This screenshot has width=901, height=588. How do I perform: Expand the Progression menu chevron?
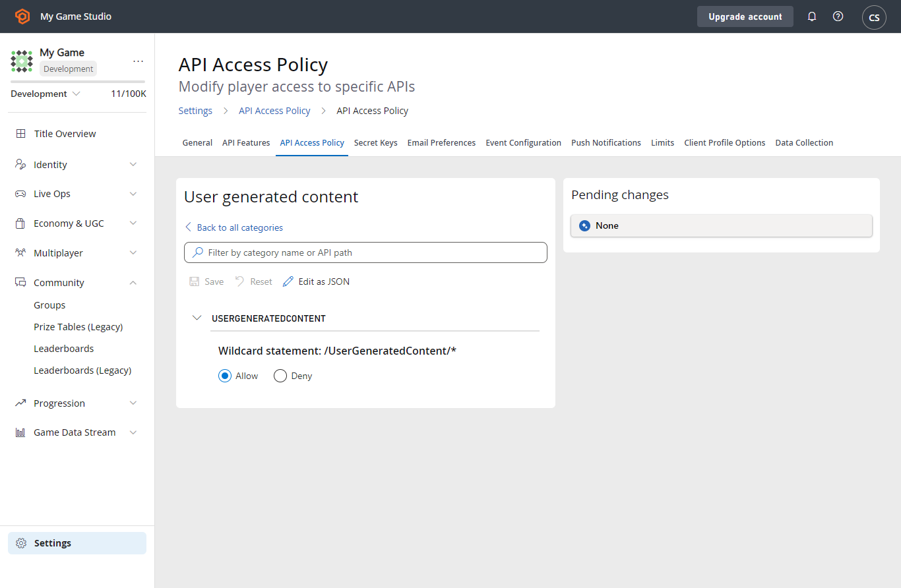(133, 403)
